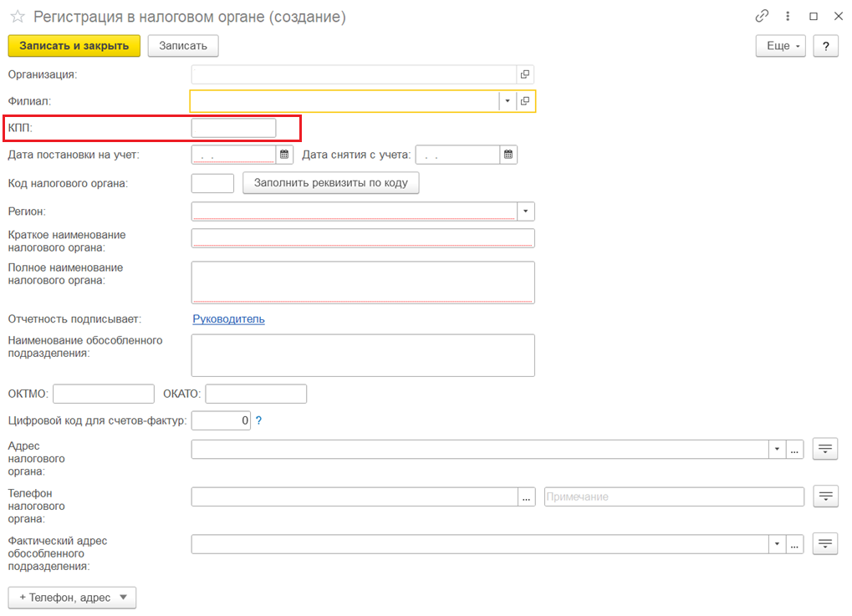This screenshot has width=852, height=616.
Task: Click Записать и закрыть button
Action: click(74, 46)
